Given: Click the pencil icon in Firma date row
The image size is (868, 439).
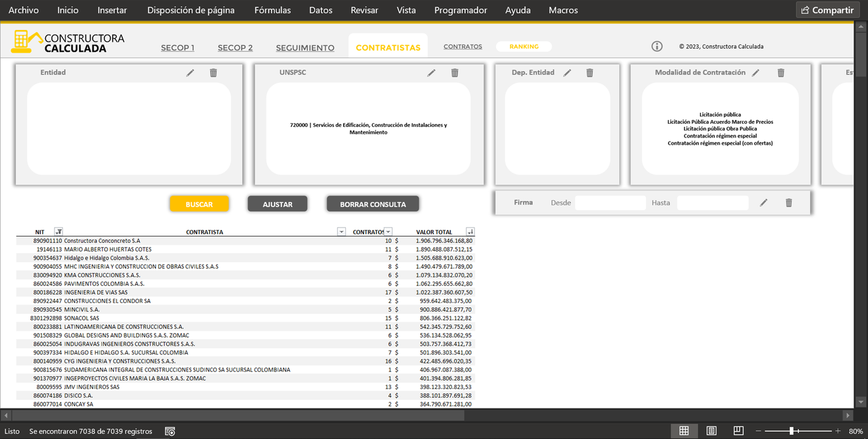Looking at the screenshot, I should (x=763, y=203).
